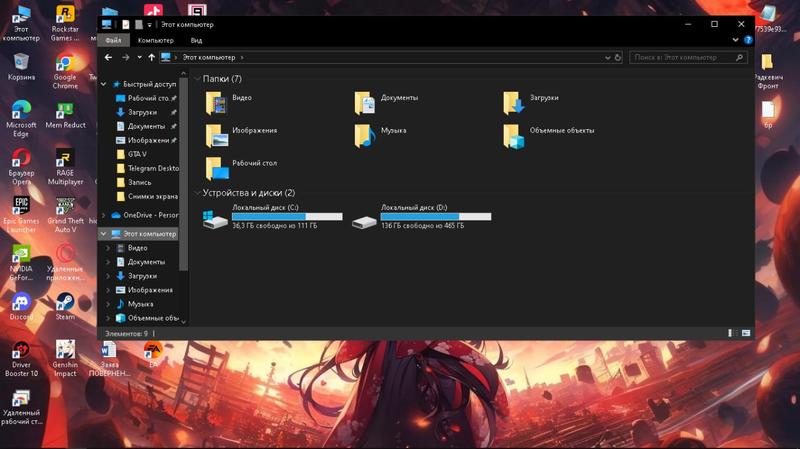Screen dimensions: 800x449
Task: Toggle ribbon expand chevron near help icon
Action: (734, 40)
